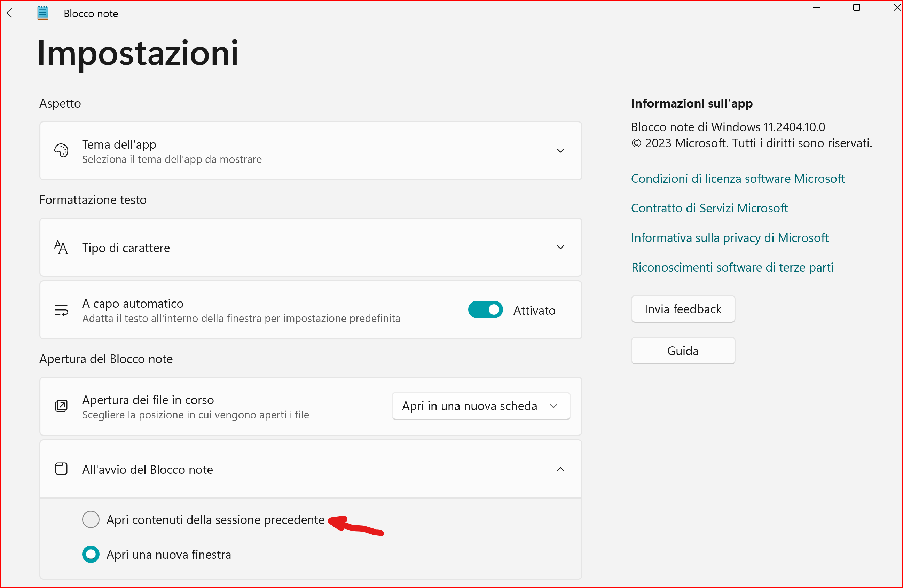Image resolution: width=903 pixels, height=588 pixels.
Task: Click the Attivato label next to the toggle
Action: click(x=534, y=310)
